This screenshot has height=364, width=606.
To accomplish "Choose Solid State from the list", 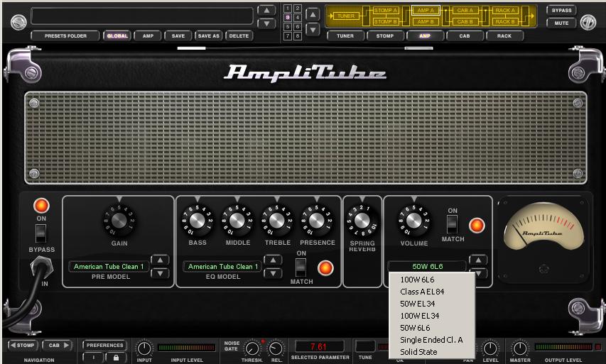I will [x=418, y=352].
